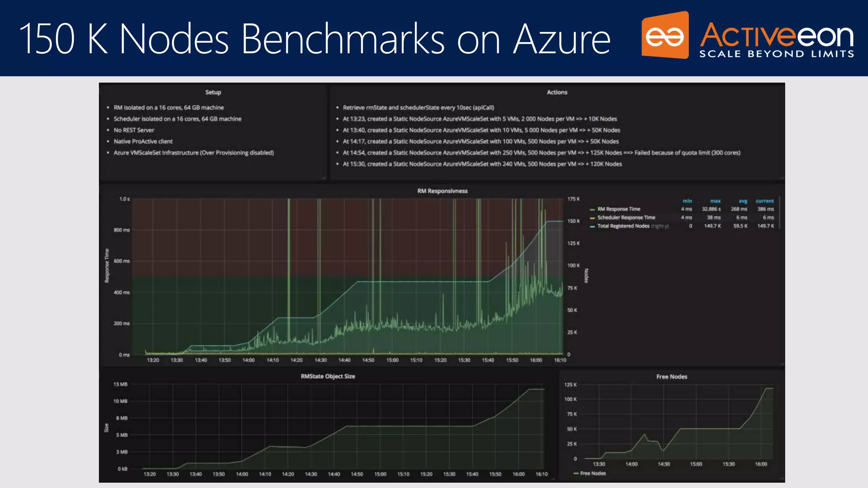Click the Scheduler Response Time avg value 6 ms

coord(742,218)
